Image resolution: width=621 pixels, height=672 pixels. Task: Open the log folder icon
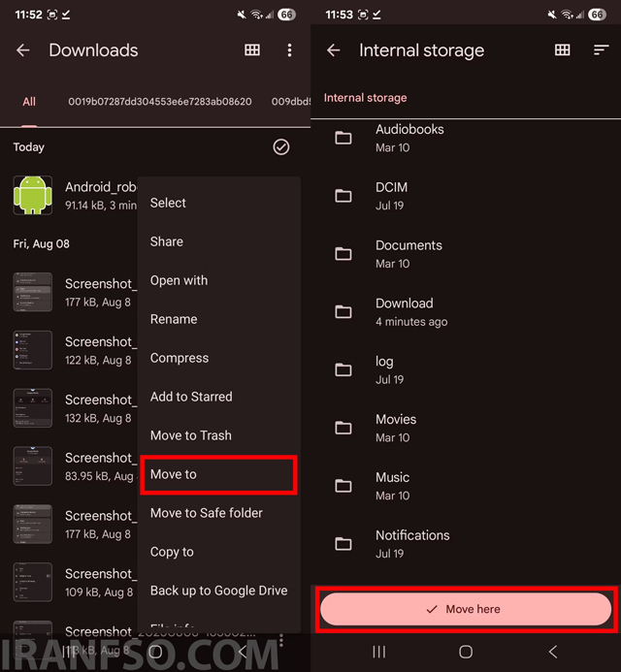pos(343,369)
